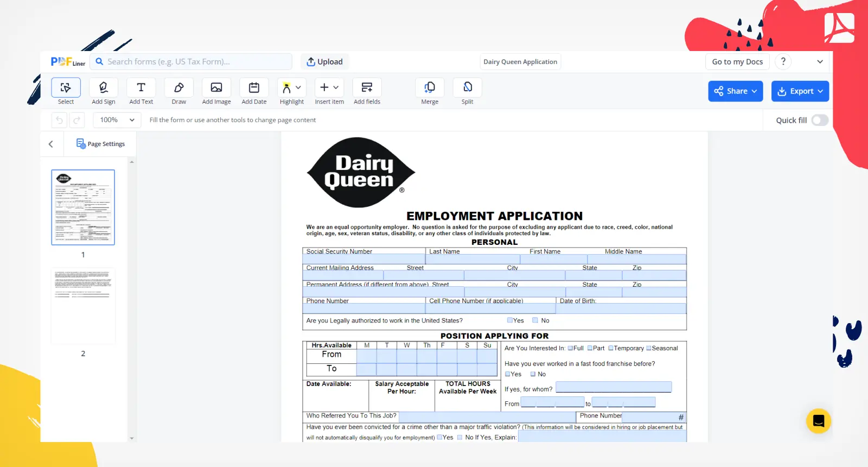868x467 pixels.
Task: Click the Phone Number field under Personal
Action: (363, 308)
